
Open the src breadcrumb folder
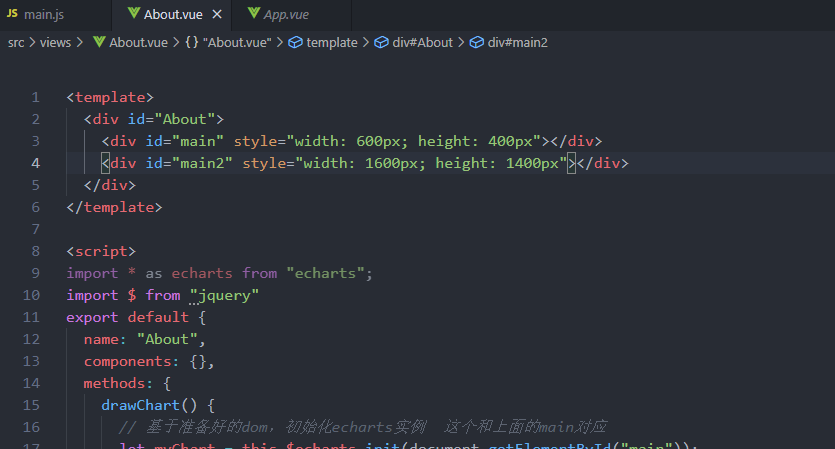point(16,43)
